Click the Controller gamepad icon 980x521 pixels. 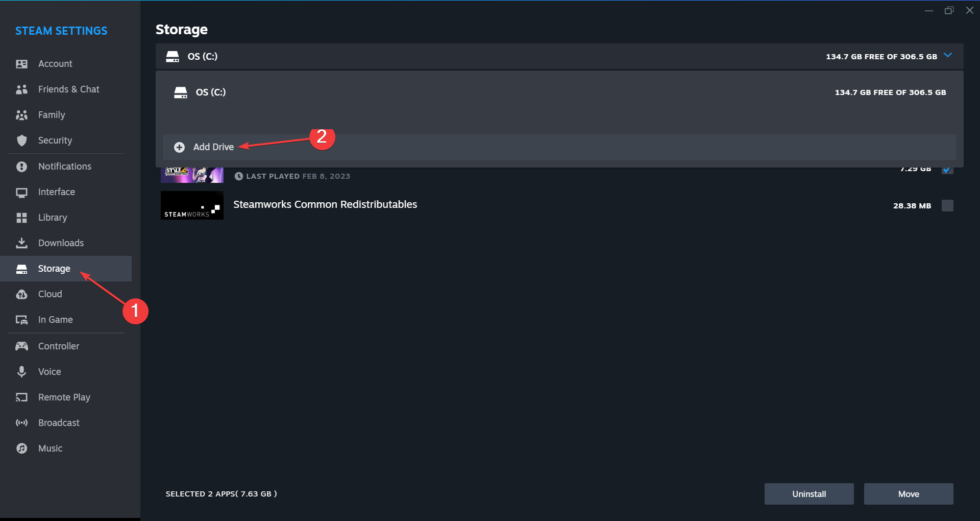pyautogui.click(x=21, y=346)
